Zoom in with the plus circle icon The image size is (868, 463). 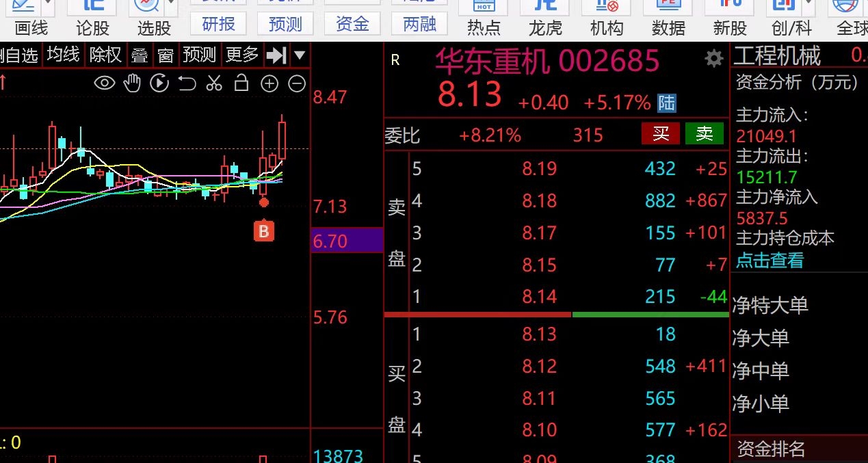(x=269, y=83)
